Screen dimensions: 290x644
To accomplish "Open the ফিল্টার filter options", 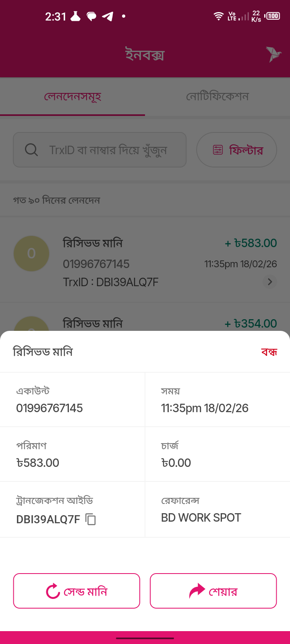I will [x=236, y=150].
